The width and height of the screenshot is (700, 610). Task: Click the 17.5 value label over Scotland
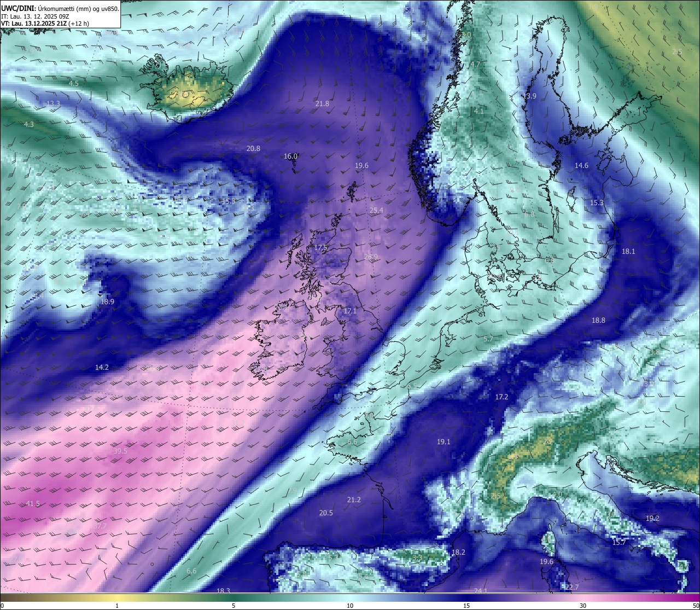(x=320, y=247)
